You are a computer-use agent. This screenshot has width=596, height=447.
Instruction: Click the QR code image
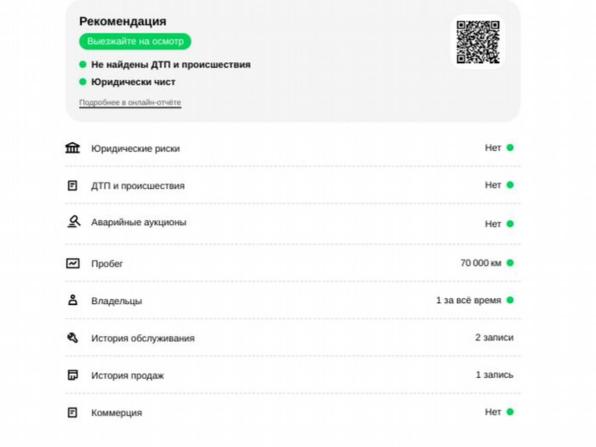tap(478, 42)
